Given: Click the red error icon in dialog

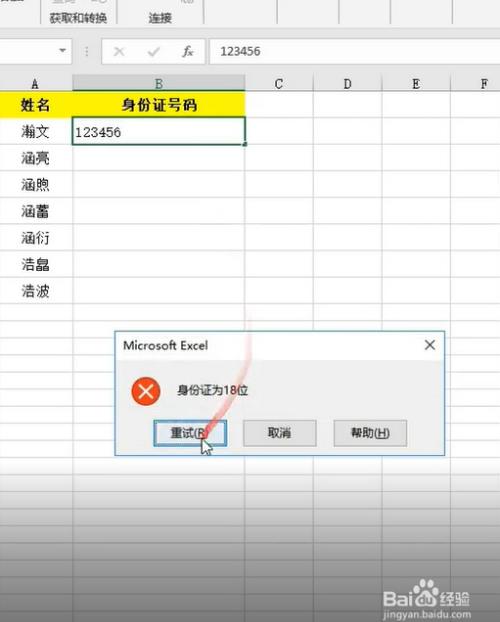Looking at the screenshot, I should [x=146, y=391].
